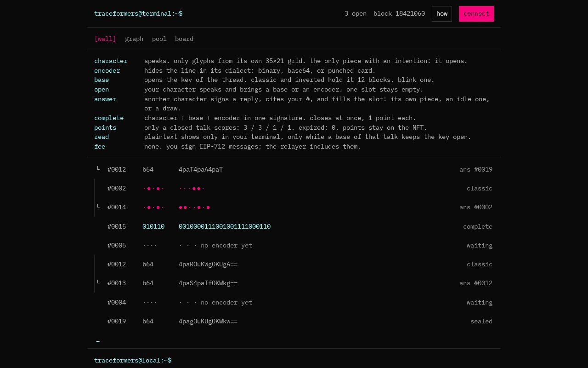Viewport: 588px width, 368px height.
Task: Select #0005 row id
Action: click(117, 245)
